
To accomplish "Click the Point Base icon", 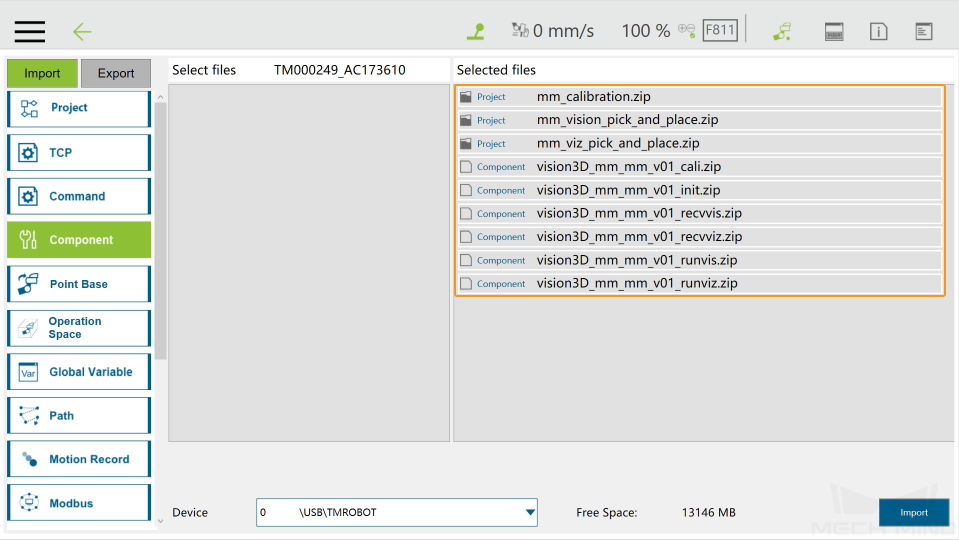I will (x=28, y=284).
